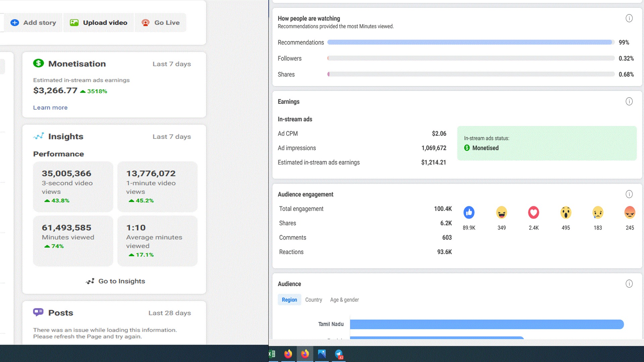Click the Posts speech bubble icon
The image size is (644, 362).
[38, 312]
